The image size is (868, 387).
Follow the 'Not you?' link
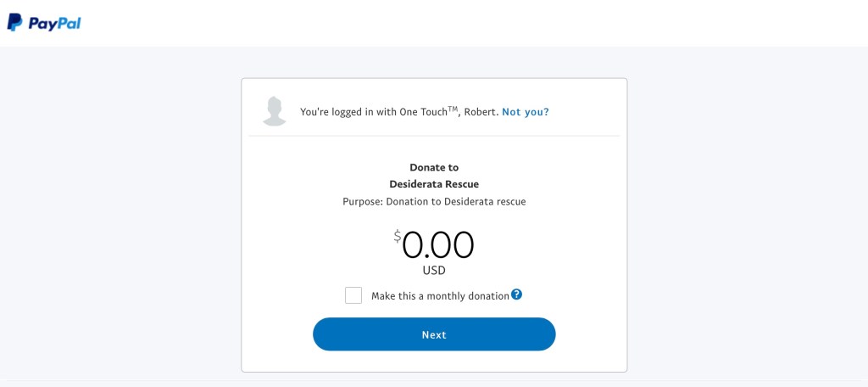coord(526,112)
